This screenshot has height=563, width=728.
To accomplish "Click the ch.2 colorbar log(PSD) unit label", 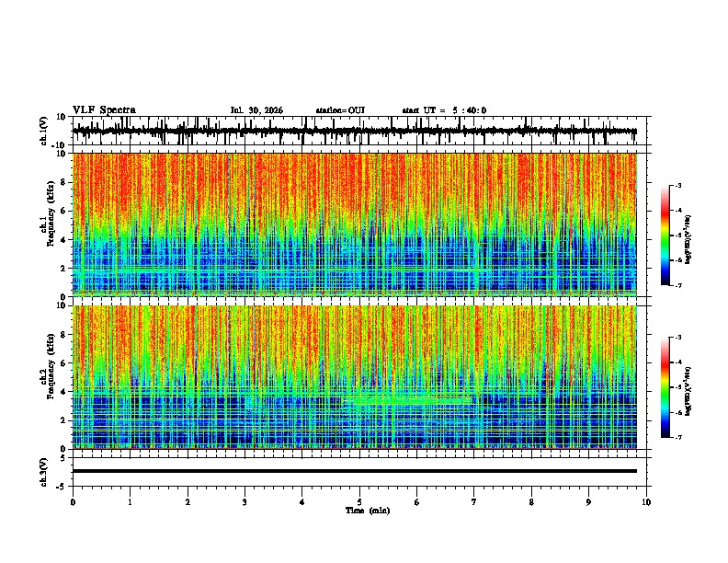I will [x=688, y=391].
